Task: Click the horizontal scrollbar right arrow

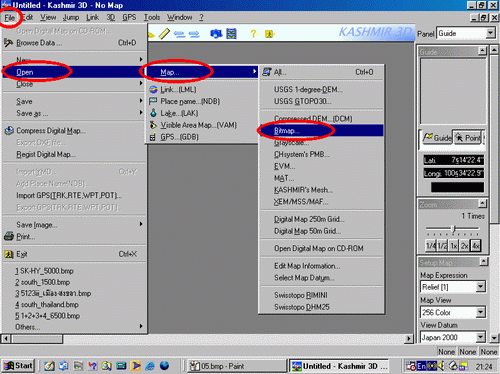Action: click(x=409, y=339)
